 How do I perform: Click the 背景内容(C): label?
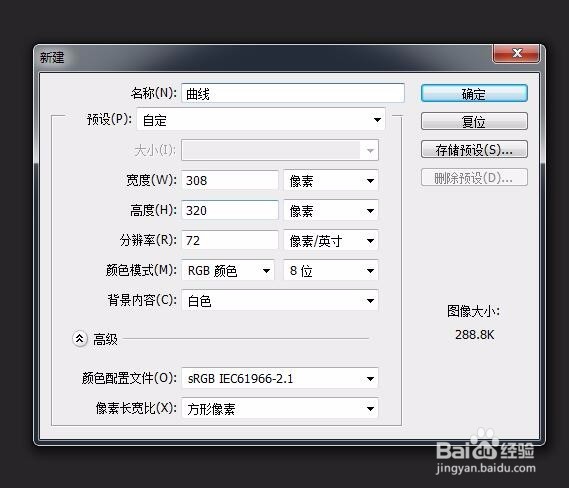click(x=142, y=300)
